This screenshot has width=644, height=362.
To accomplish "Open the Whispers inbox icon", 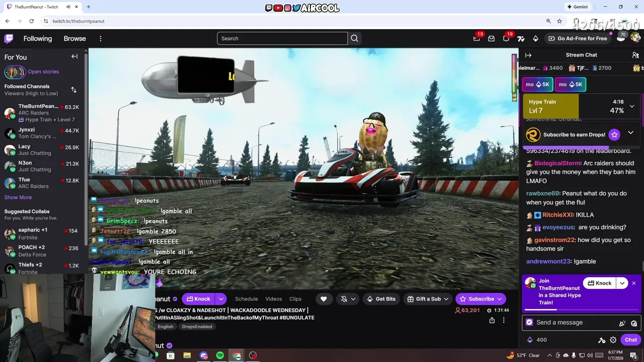I will click(492, 39).
